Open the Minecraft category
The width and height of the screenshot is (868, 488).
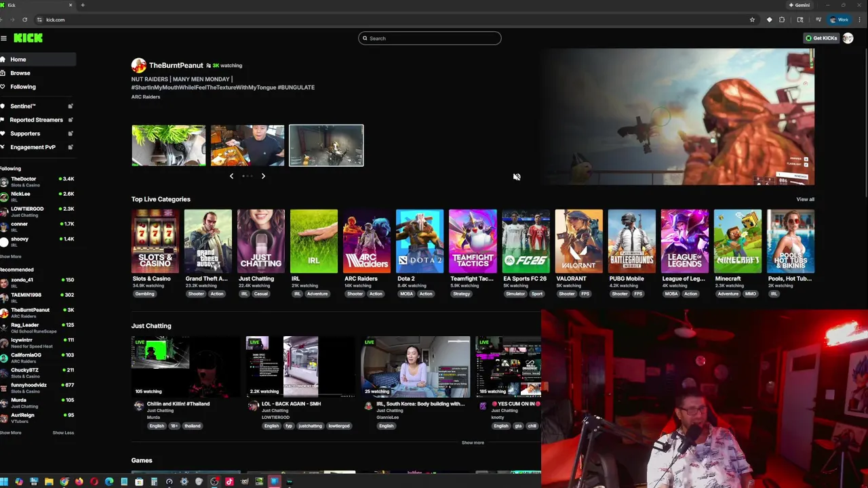[x=738, y=241]
